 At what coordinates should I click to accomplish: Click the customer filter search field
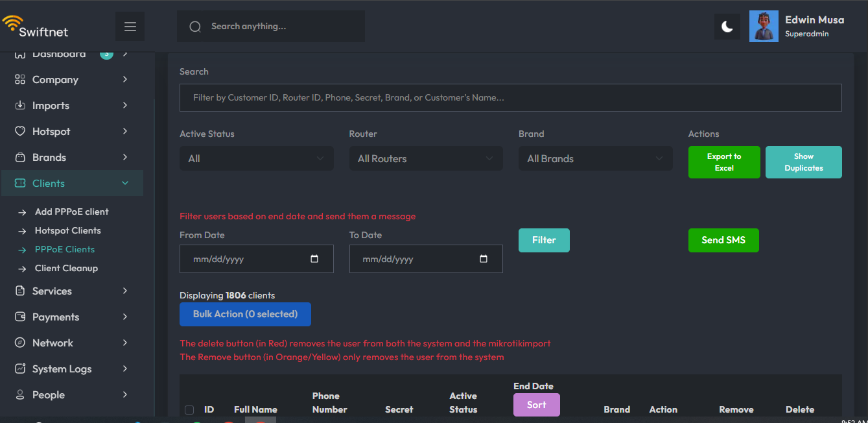click(510, 98)
